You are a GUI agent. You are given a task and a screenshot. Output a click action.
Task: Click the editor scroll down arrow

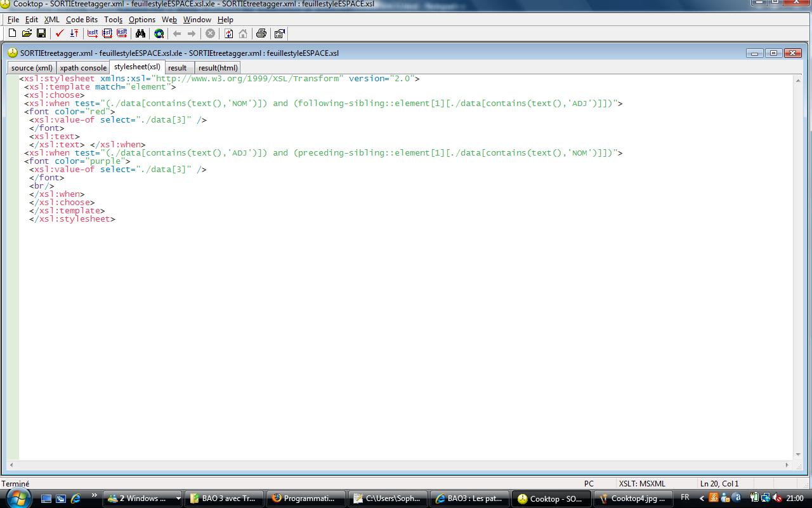tap(798, 455)
